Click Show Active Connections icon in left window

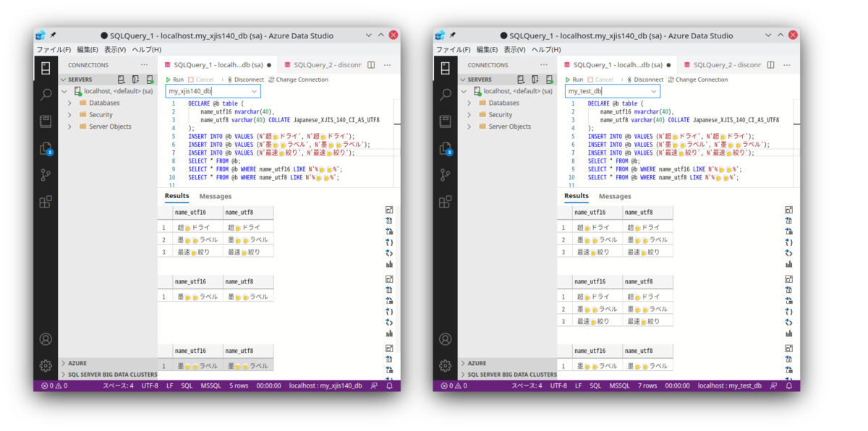tap(150, 80)
